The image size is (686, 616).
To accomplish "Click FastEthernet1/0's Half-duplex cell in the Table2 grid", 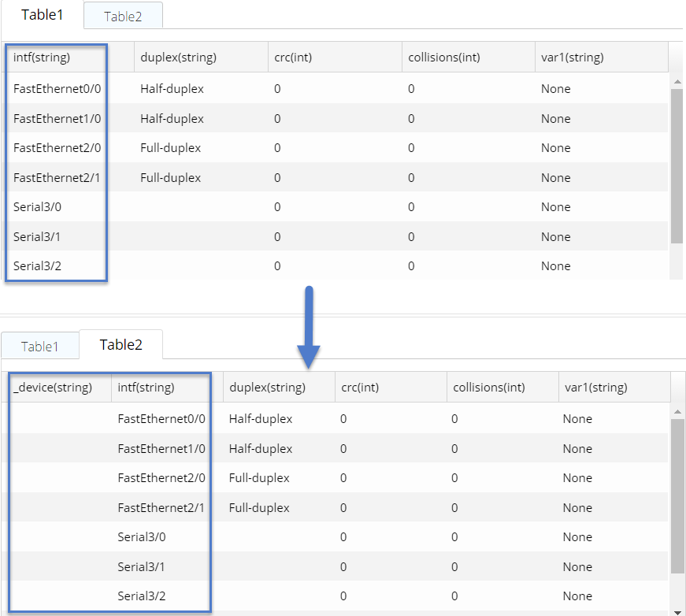I will pyautogui.click(x=261, y=449).
